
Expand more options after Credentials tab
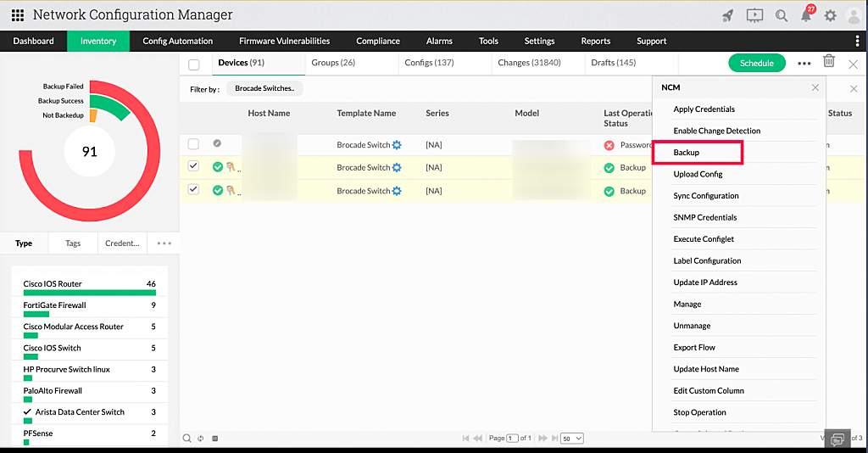point(164,243)
